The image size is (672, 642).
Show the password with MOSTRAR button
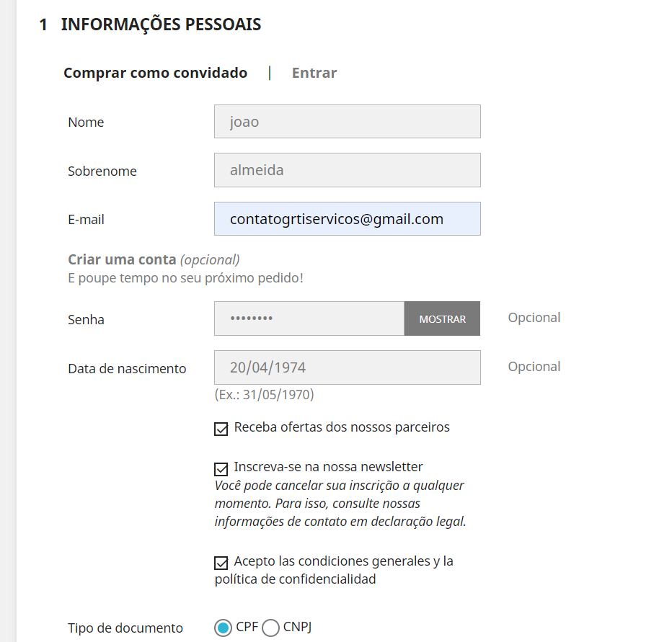[x=442, y=318]
